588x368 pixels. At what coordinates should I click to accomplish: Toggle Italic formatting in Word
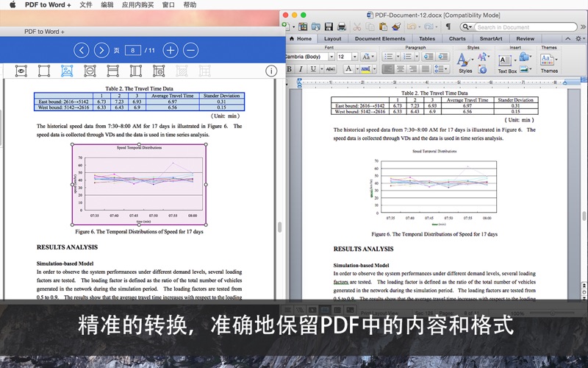(x=301, y=69)
